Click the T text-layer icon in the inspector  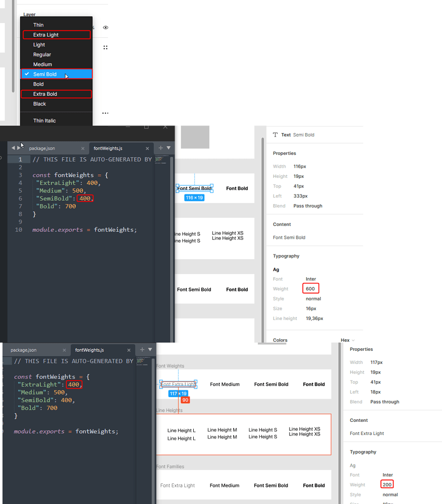(x=275, y=135)
